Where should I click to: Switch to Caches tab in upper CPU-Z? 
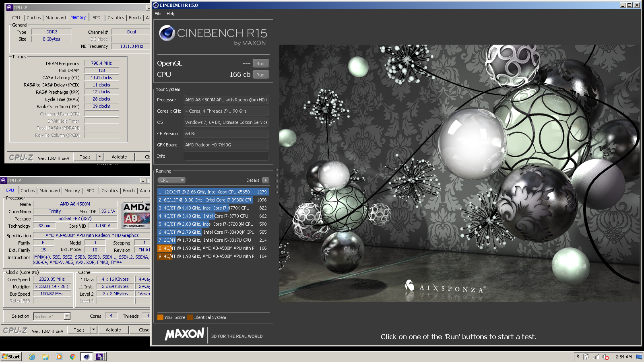pos(34,18)
